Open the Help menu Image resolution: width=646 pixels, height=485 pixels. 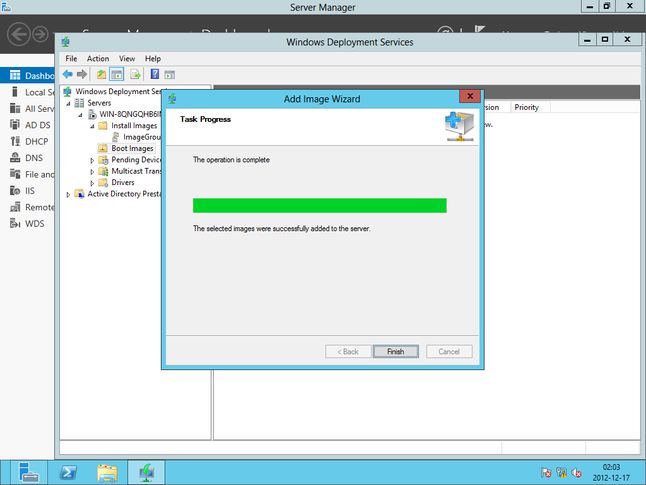click(x=153, y=59)
